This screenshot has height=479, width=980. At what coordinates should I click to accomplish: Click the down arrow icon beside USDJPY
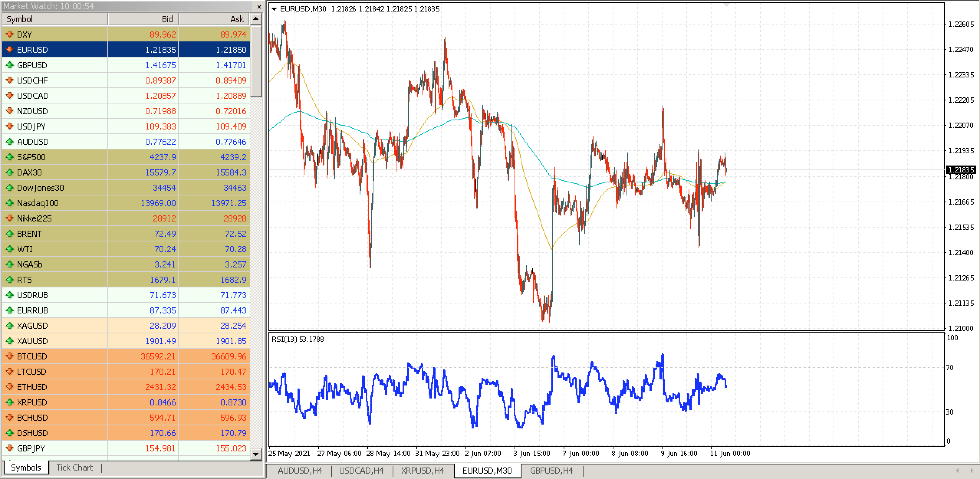10,126
